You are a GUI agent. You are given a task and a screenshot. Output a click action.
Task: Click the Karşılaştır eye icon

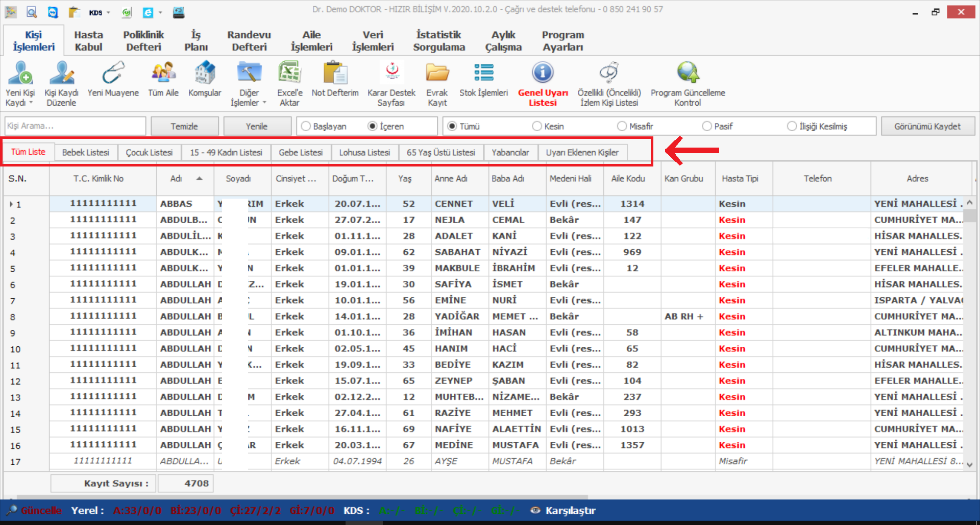(535, 510)
